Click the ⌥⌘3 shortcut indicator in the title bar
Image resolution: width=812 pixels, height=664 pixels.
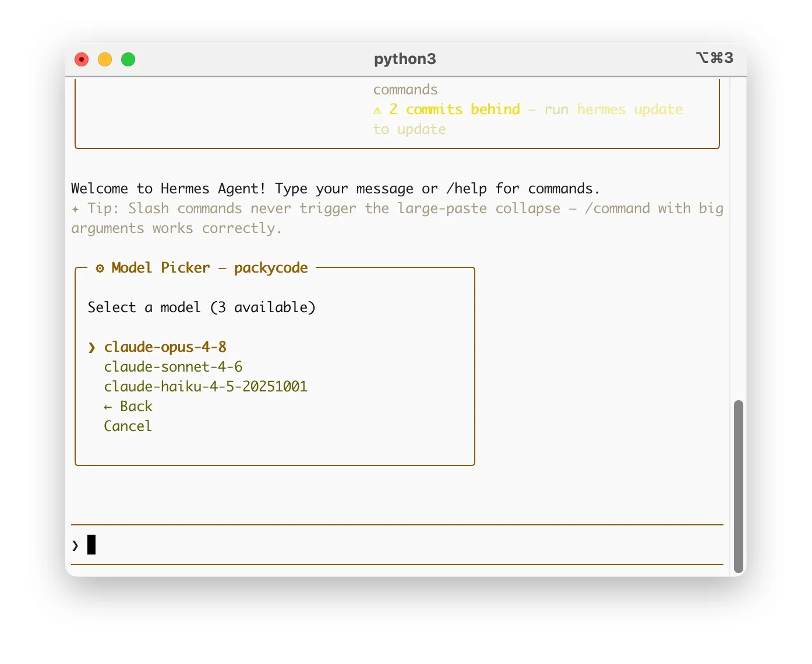pyautogui.click(x=715, y=58)
